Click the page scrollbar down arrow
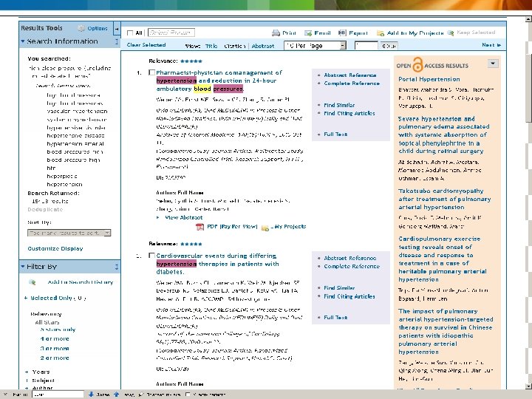The height and width of the screenshot is (399, 532). pos(528,386)
